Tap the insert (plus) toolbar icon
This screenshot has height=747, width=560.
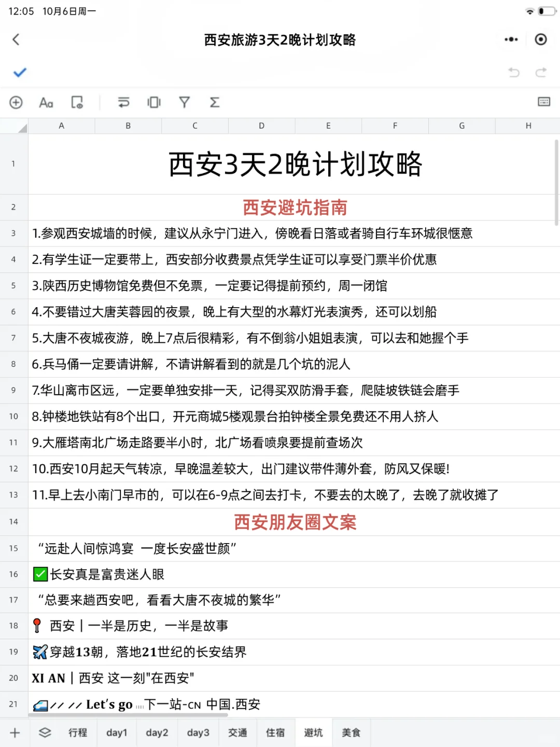pos(16,103)
